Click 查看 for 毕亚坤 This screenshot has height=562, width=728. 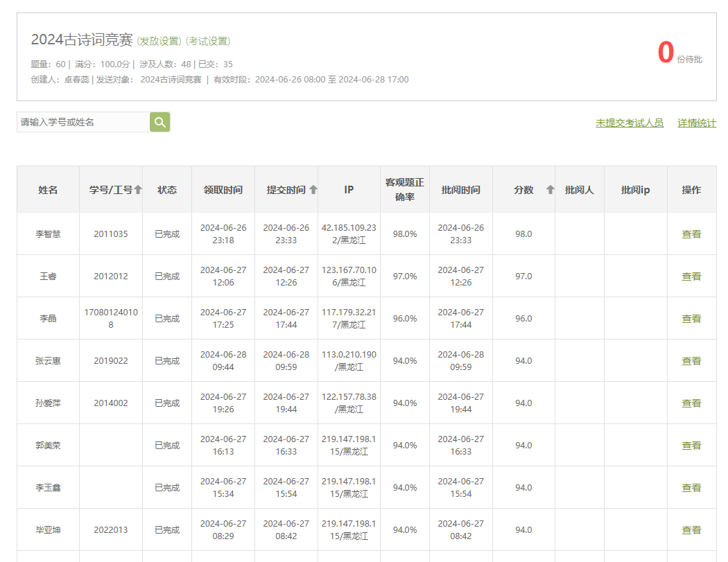coord(691,530)
